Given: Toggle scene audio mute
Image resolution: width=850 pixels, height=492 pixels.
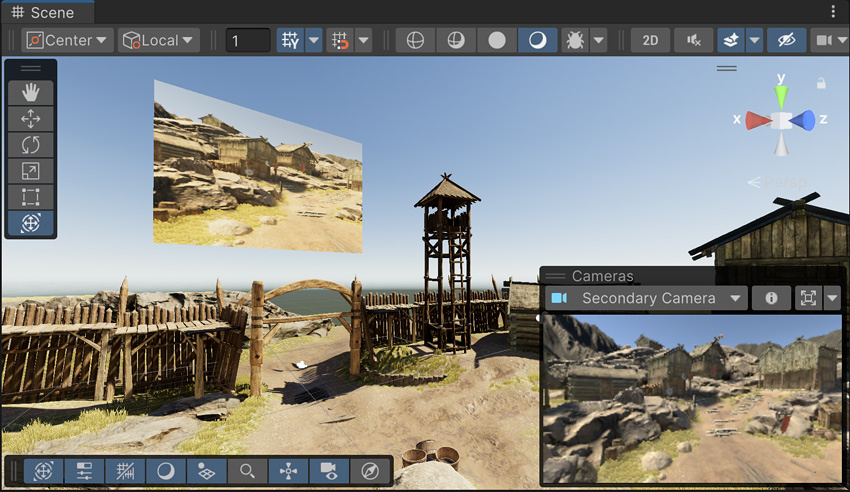Looking at the screenshot, I should [693, 40].
